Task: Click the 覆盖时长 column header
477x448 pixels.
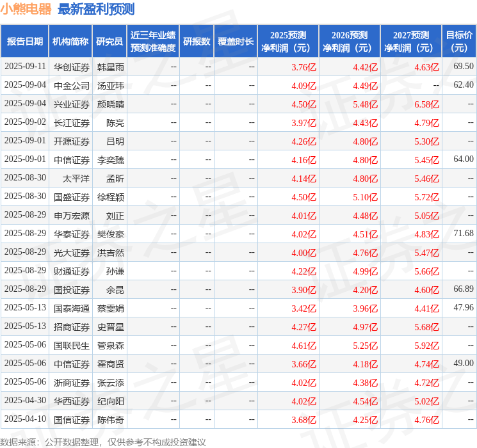Action: (x=236, y=42)
